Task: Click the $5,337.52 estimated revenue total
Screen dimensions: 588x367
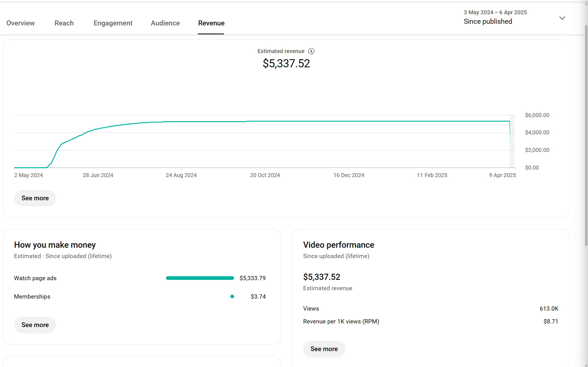Action: click(286, 63)
